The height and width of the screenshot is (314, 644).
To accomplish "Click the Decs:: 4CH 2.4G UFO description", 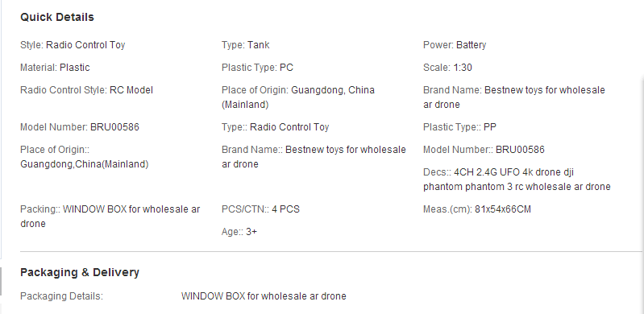I will click(517, 180).
